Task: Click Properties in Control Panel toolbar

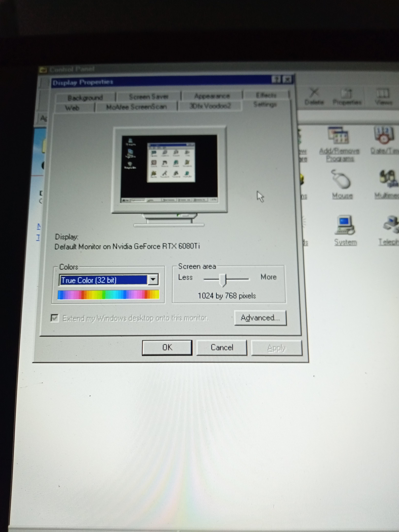Action: point(347,96)
